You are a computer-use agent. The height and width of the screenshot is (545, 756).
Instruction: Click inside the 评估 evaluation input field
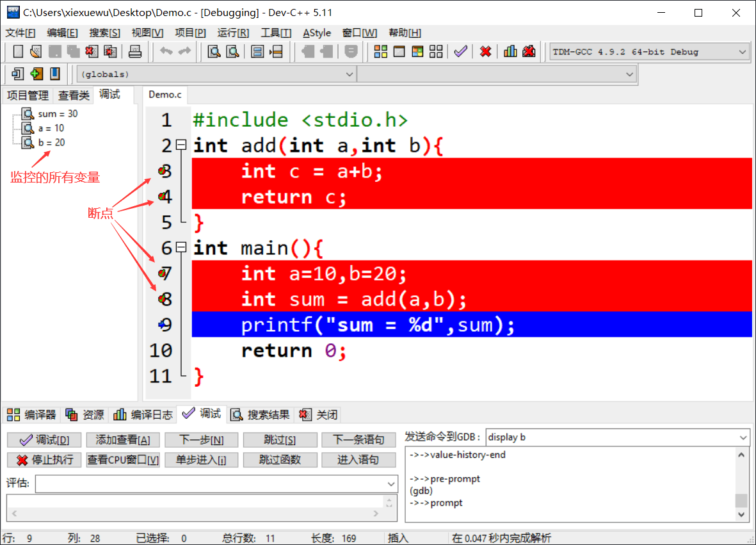[218, 484]
